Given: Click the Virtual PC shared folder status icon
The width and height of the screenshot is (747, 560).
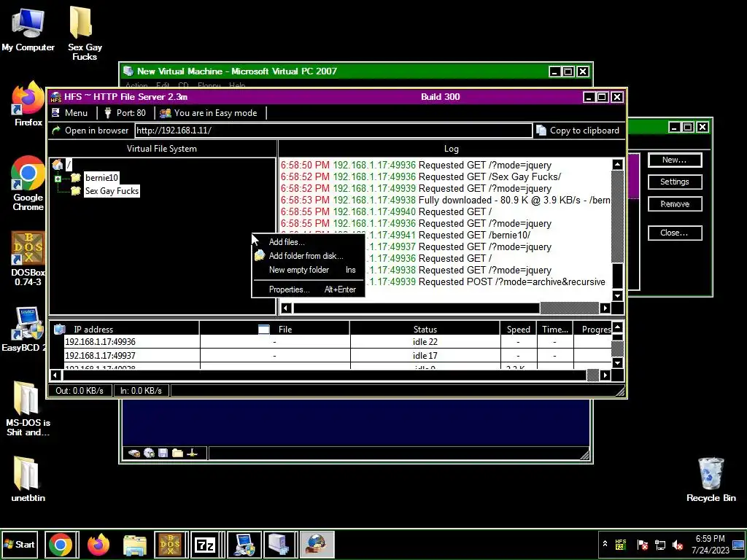Looking at the screenshot, I should pyautogui.click(x=178, y=453).
